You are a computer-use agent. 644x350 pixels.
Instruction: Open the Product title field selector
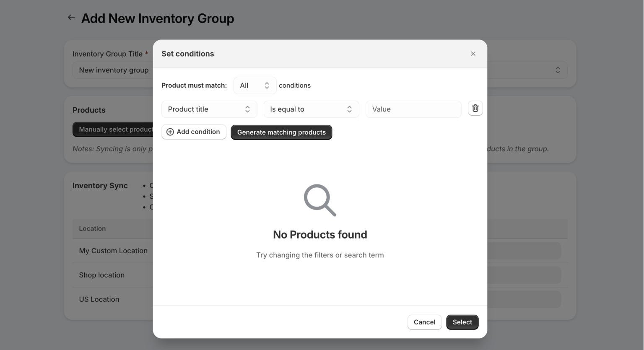[x=209, y=109]
